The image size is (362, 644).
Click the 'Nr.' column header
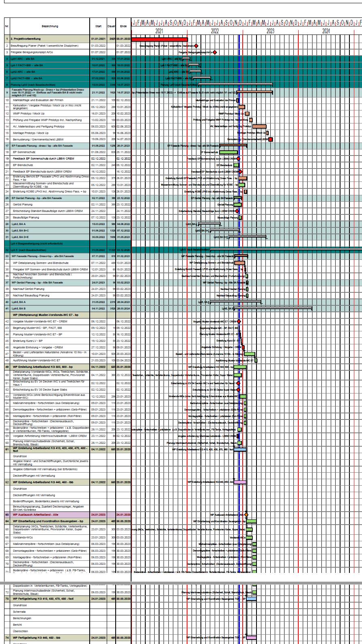6,26
